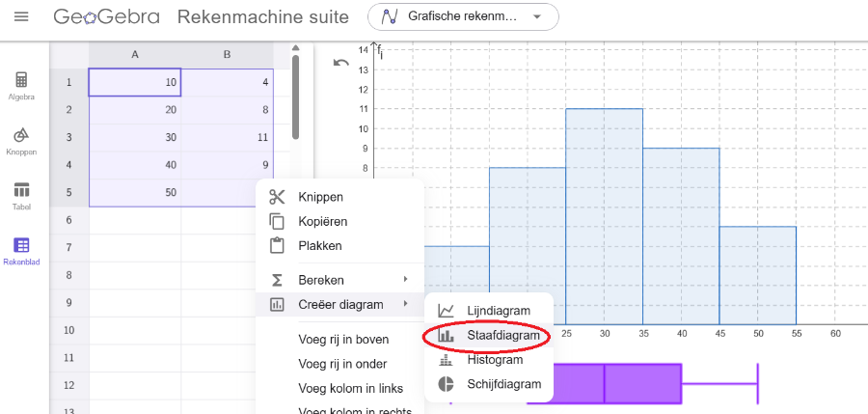The image size is (868, 414).
Task: Switch to the Algebra view
Action: pyautogui.click(x=21, y=86)
